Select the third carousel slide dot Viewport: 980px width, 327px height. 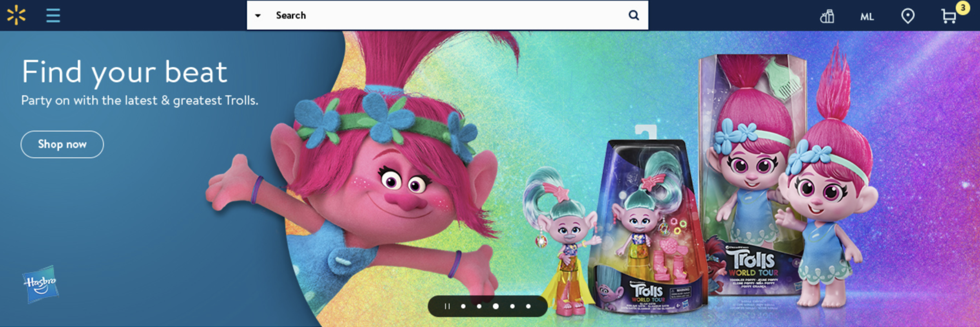tap(495, 306)
